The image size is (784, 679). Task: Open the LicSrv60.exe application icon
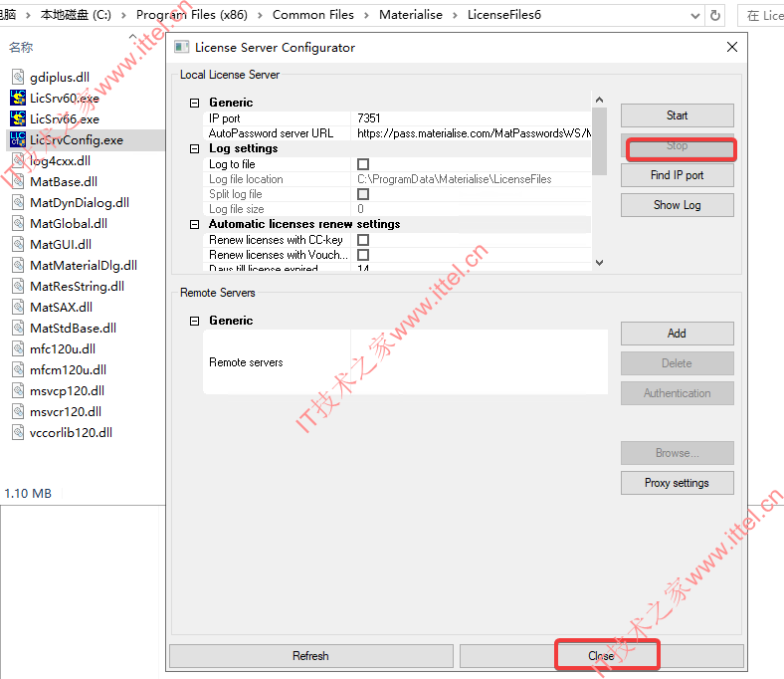[18, 99]
